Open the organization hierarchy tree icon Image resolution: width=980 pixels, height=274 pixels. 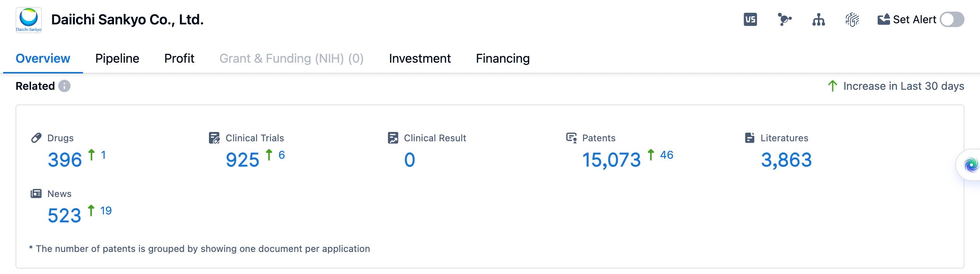[x=818, y=19]
